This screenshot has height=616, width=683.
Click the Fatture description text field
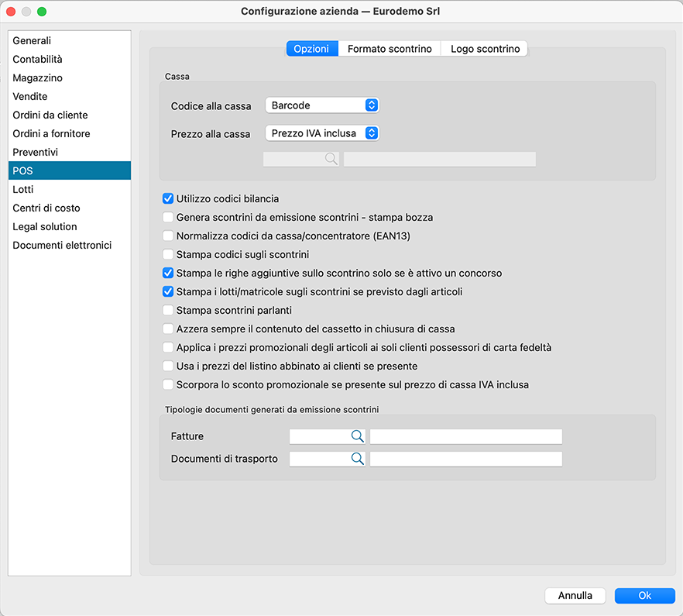[465, 437]
